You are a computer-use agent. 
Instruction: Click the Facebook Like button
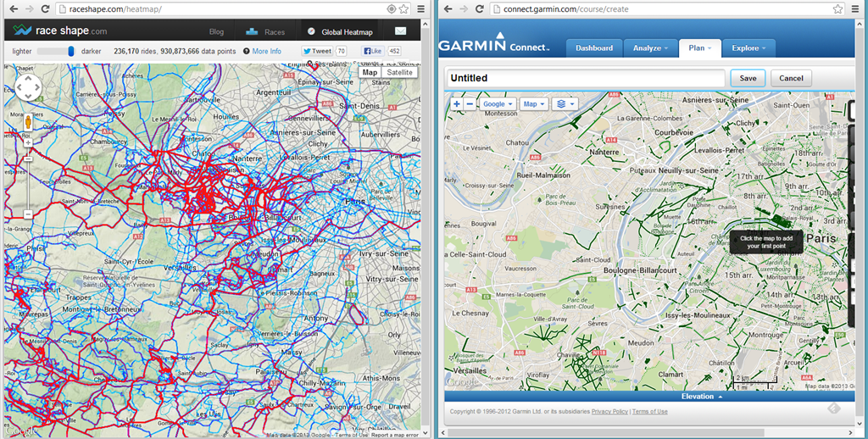point(373,51)
